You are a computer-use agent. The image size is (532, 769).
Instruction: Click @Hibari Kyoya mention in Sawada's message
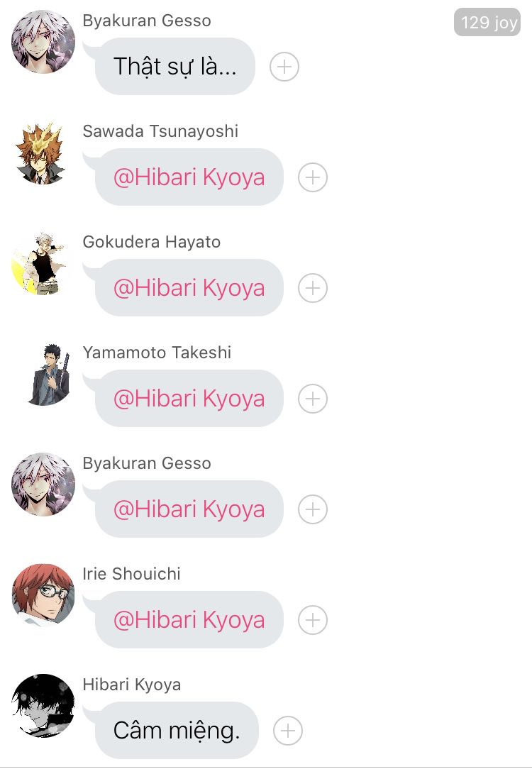(x=189, y=177)
